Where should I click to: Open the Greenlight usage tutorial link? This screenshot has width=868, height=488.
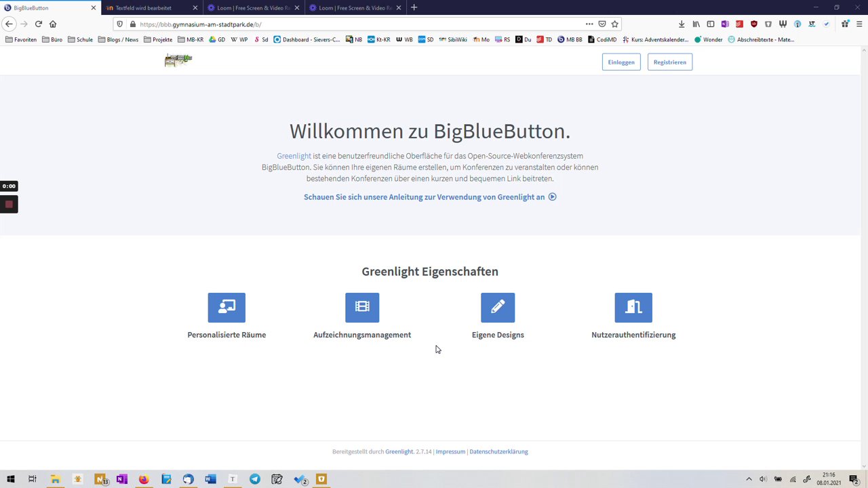coord(430,197)
